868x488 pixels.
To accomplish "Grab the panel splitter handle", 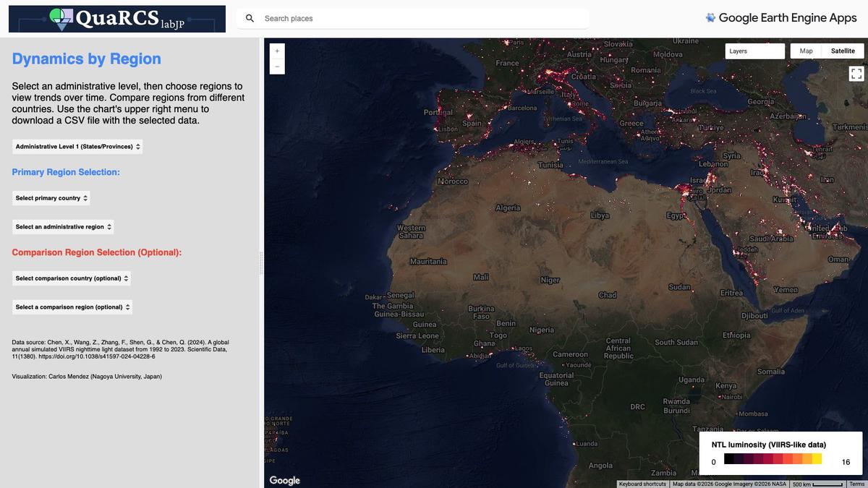I will [x=262, y=263].
